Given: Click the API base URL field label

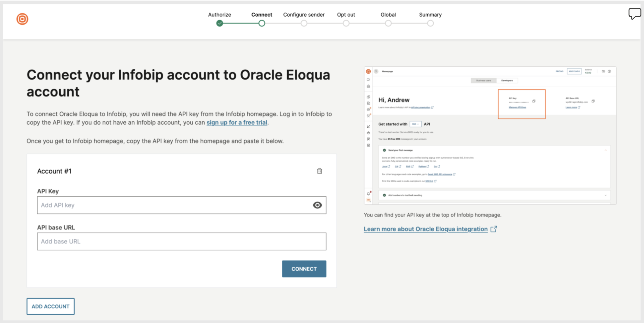Looking at the screenshot, I should pos(56,227).
